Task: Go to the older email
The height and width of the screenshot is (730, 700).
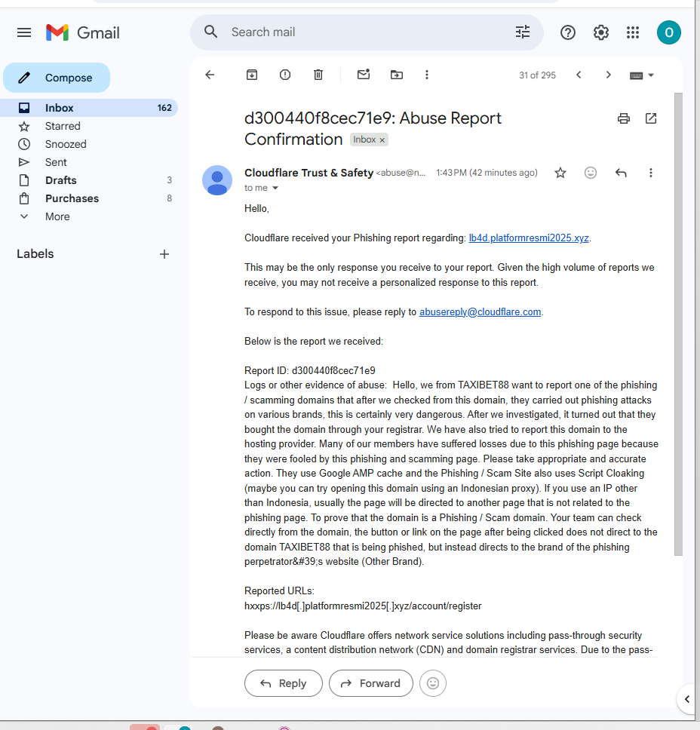Action: [x=608, y=75]
